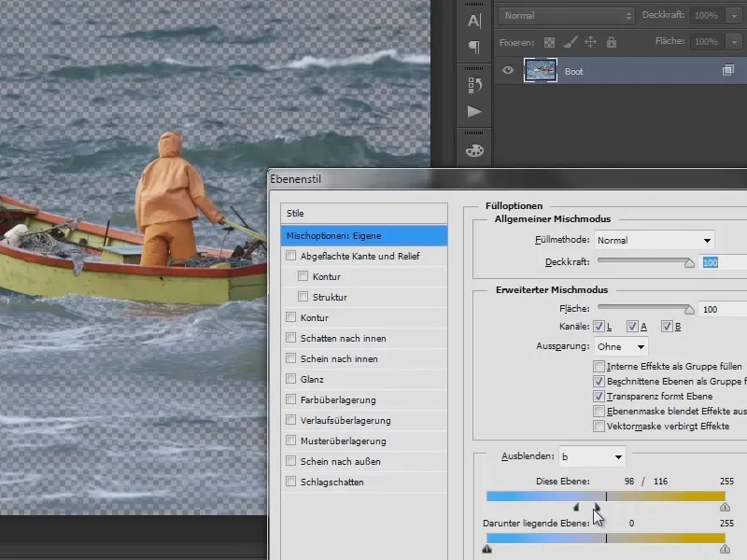747x560 pixels.
Task: Enable the indented Kontur sub-option checkbox
Action: click(x=303, y=276)
